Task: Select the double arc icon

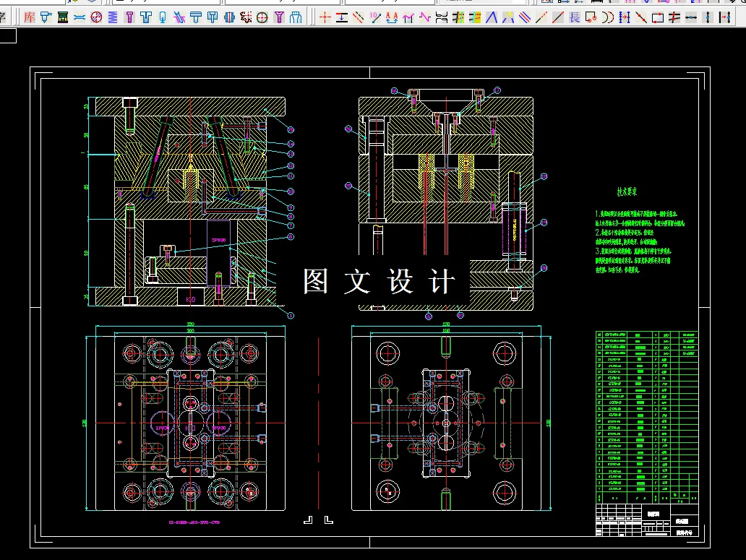Action: pos(608,17)
